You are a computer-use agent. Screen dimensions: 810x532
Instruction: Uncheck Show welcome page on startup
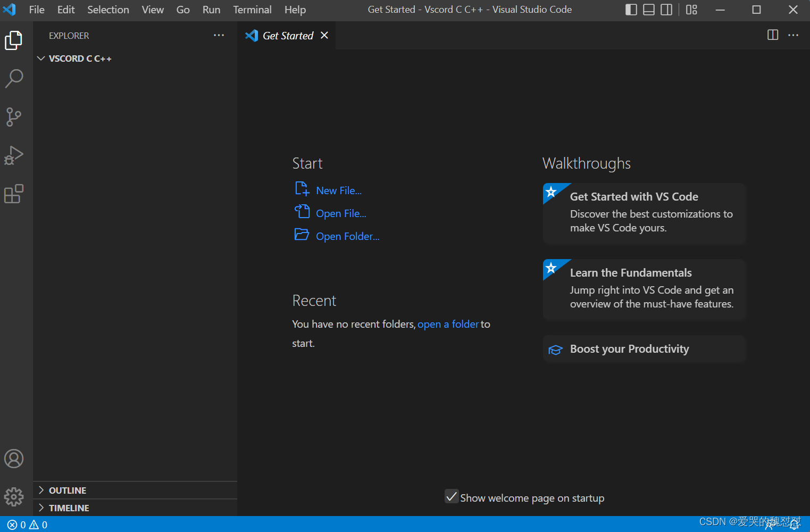[452, 496]
